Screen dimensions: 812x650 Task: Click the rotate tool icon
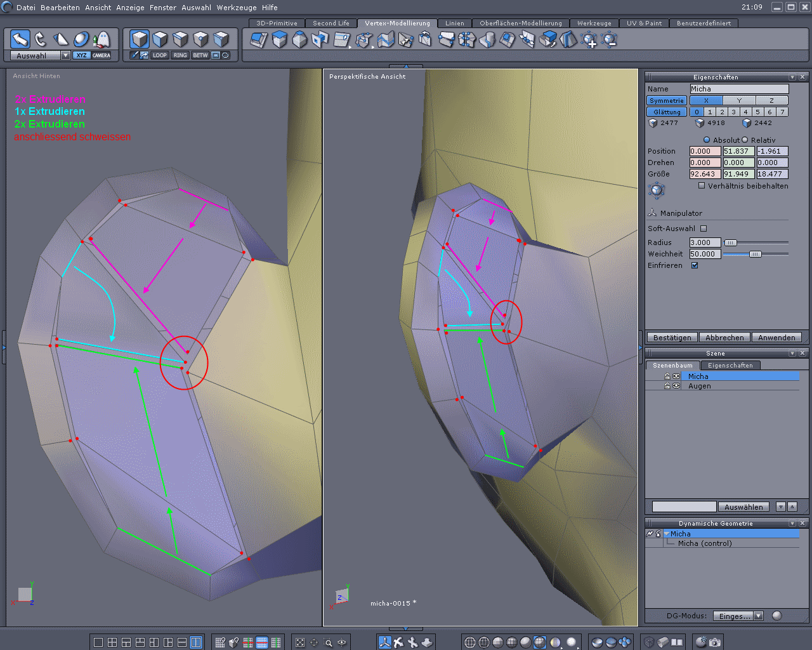click(41, 39)
